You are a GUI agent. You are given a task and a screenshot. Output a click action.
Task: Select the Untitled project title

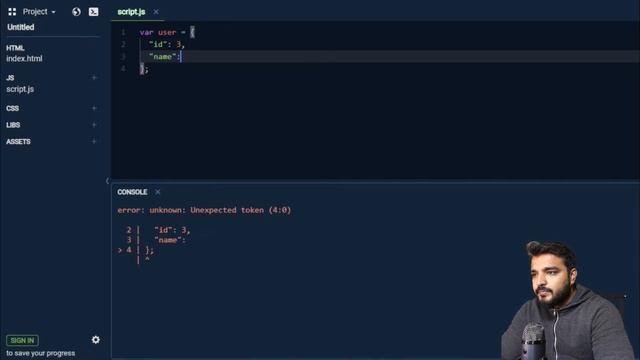point(20,27)
